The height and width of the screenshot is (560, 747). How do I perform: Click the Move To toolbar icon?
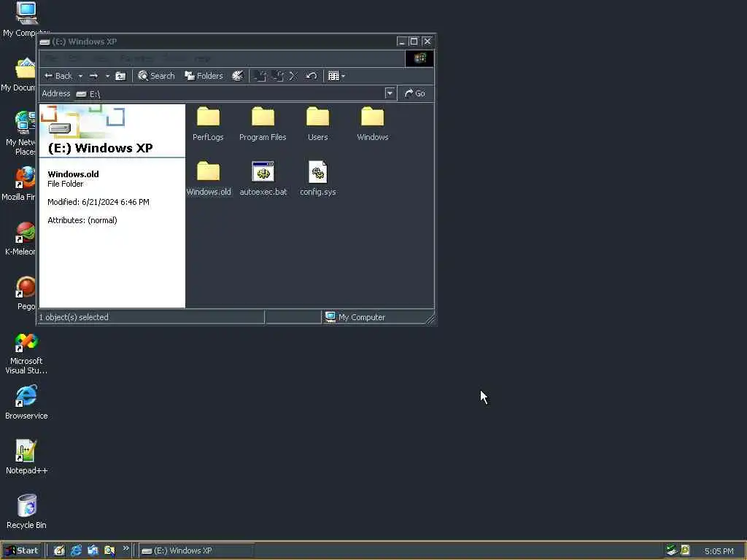coord(260,76)
